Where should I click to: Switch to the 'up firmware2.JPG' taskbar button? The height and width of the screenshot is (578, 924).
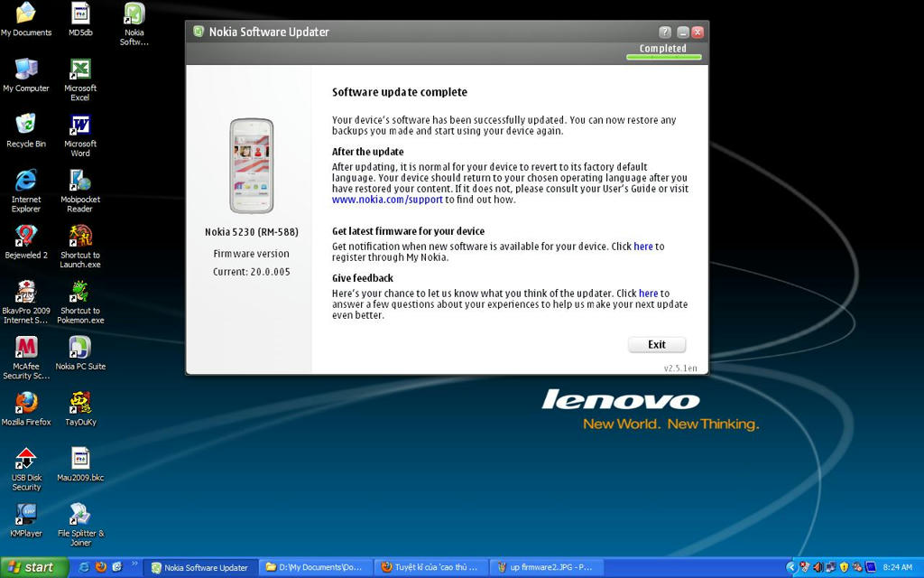coord(546,567)
